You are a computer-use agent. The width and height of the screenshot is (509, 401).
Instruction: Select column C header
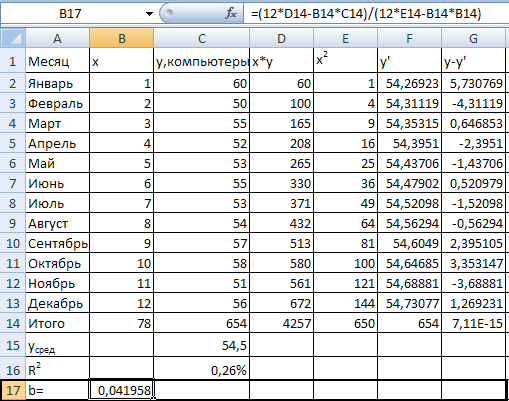[x=202, y=38]
